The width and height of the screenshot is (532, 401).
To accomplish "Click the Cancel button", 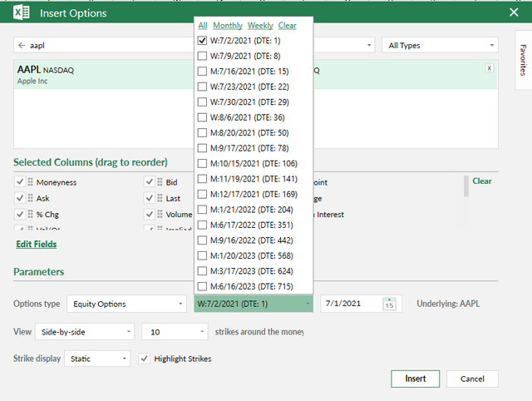I will (472, 379).
